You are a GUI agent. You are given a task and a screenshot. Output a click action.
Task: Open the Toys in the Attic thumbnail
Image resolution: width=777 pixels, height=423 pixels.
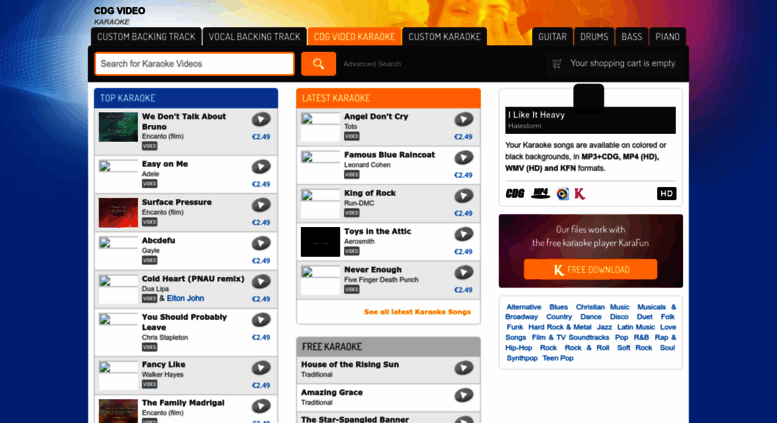tap(320, 242)
